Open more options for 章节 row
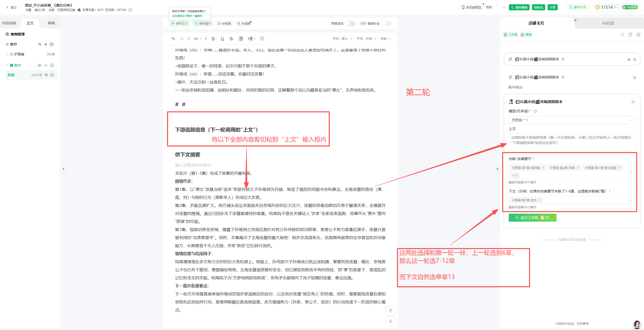Viewport: 644px width, 330px height. (x=52, y=44)
